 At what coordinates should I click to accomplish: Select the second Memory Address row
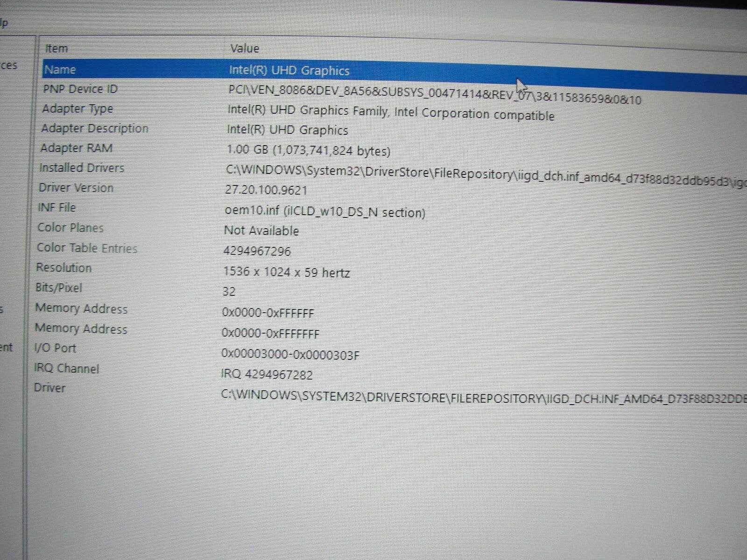pyautogui.click(x=81, y=329)
